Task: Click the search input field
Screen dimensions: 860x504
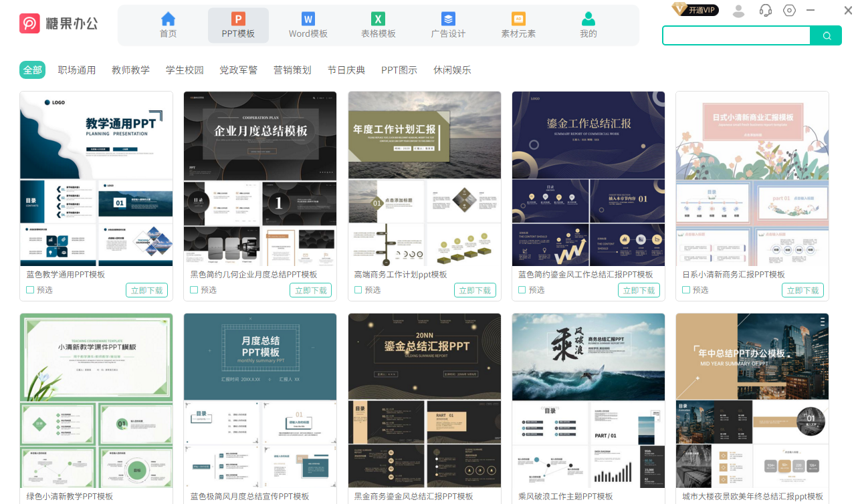Action: [736, 36]
